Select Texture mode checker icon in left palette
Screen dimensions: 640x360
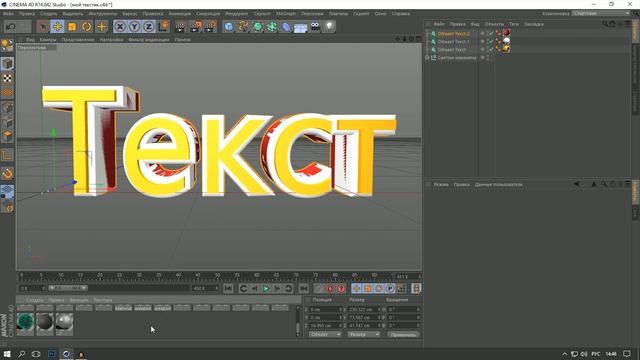click(7, 78)
